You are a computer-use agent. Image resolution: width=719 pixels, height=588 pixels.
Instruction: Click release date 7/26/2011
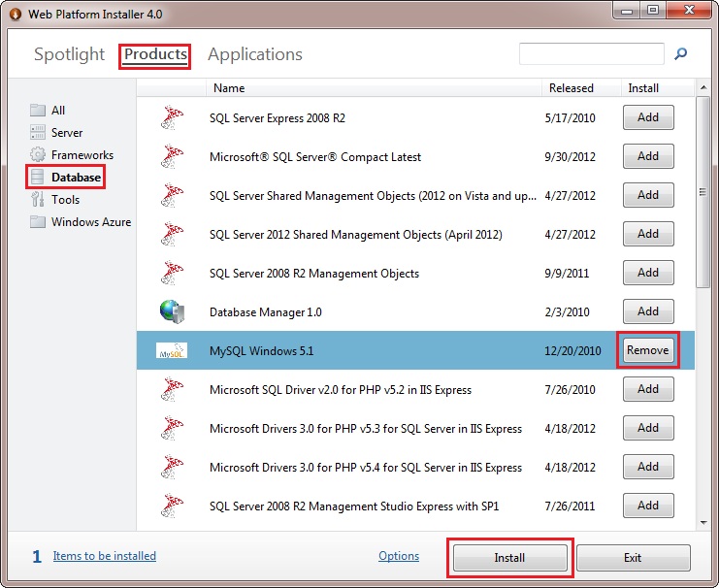click(x=570, y=506)
